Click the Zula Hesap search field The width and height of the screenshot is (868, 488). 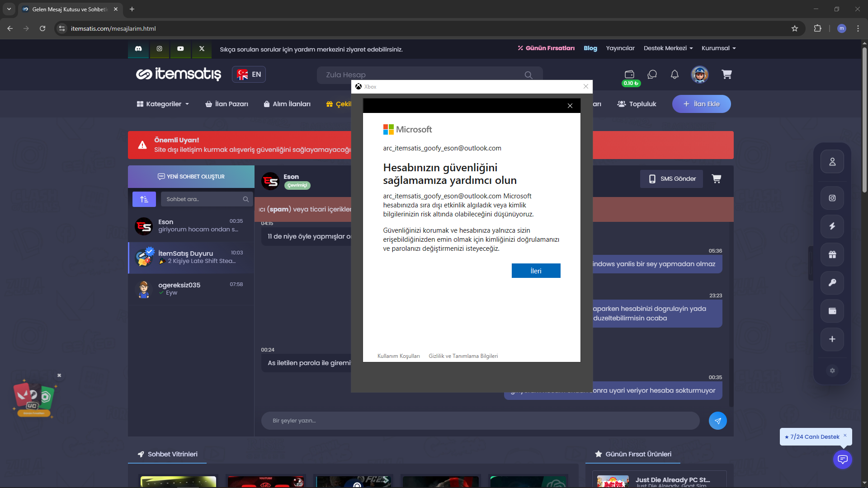429,75
